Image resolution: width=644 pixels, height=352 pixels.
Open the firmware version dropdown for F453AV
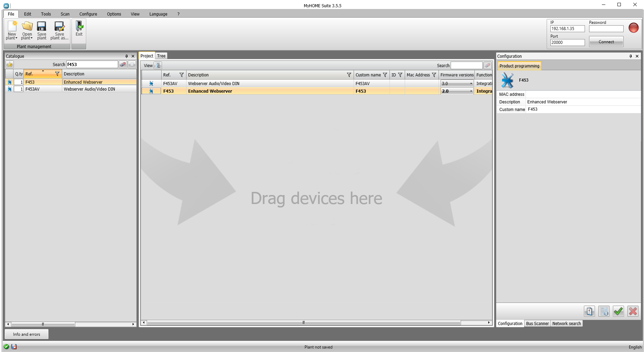tap(471, 84)
